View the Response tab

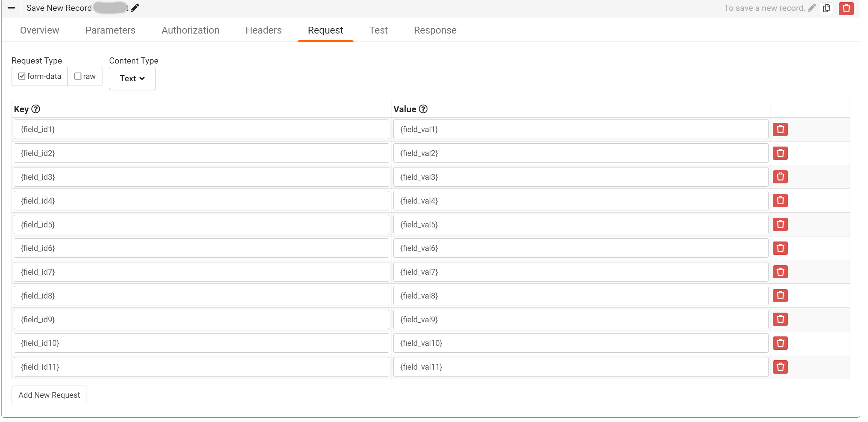pos(435,30)
